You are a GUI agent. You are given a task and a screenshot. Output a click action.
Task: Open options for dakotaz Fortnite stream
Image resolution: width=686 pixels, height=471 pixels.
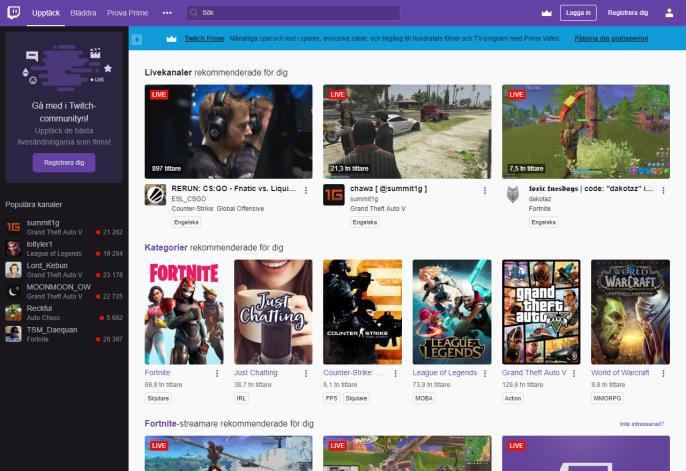coord(663,191)
